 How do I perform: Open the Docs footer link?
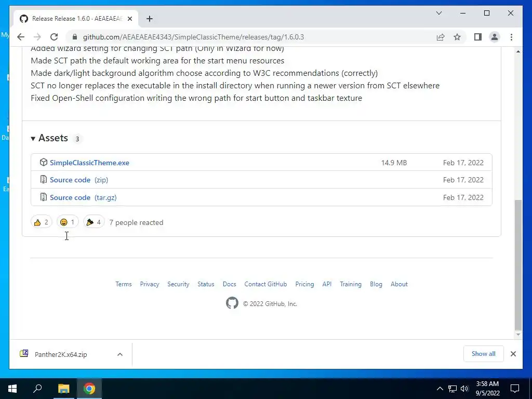[x=229, y=284]
